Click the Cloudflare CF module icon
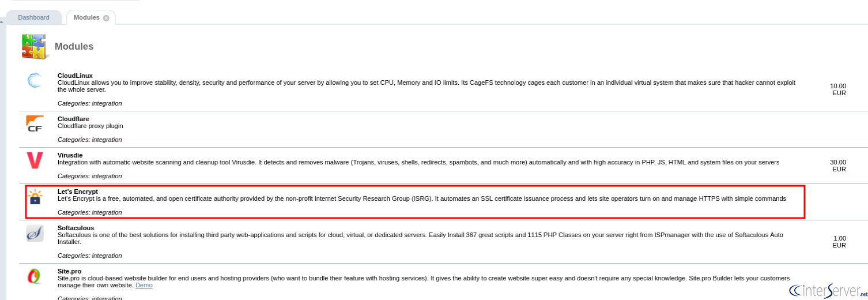 pos(35,123)
